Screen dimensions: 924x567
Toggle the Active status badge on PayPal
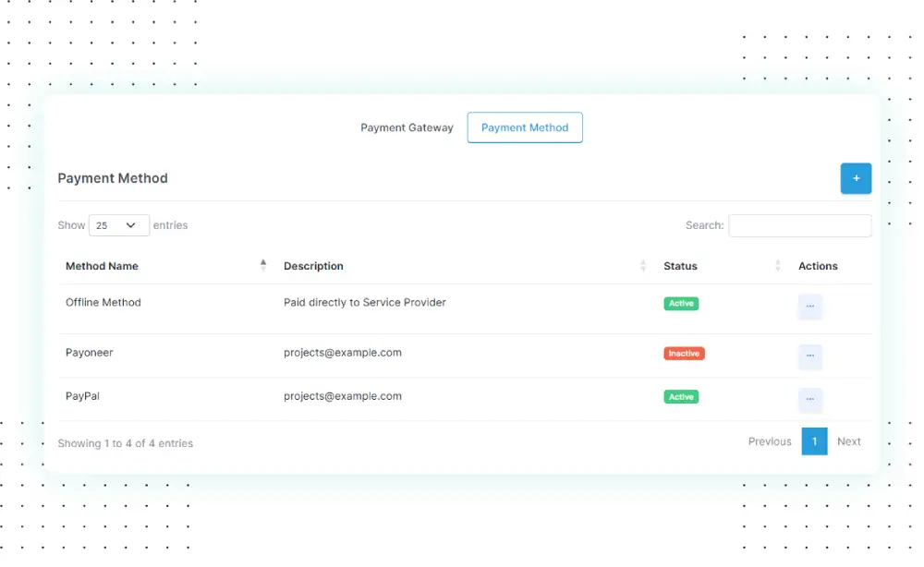[x=681, y=396]
